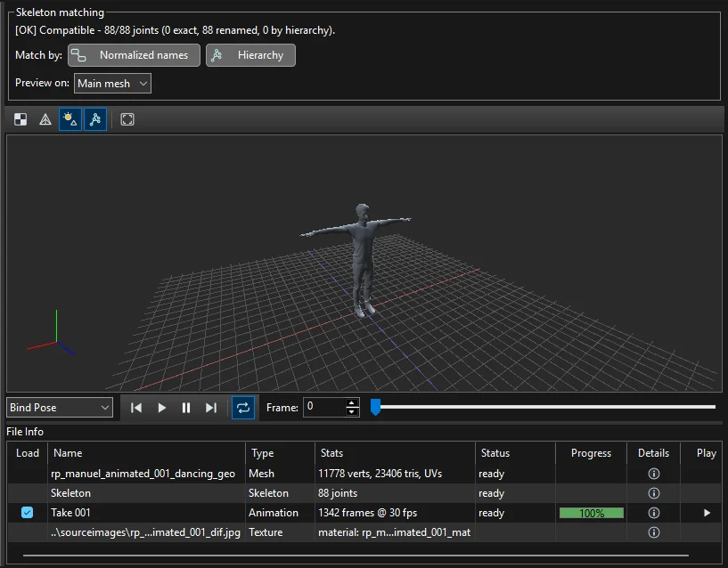Toggle the wireframe triangle icon
The height and width of the screenshot is (568, 728).
coord(45,119)
